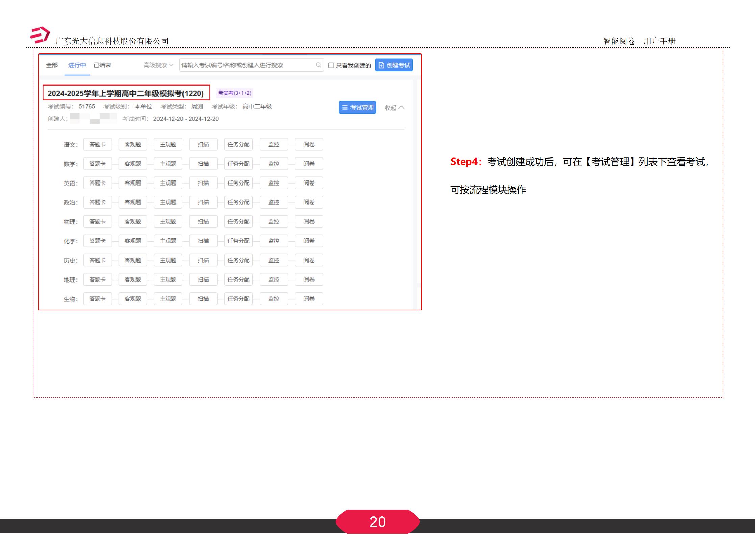The image size is (756, 534).
Task: Click 答题卡 in the 语文 row
Action: (97, 144)
